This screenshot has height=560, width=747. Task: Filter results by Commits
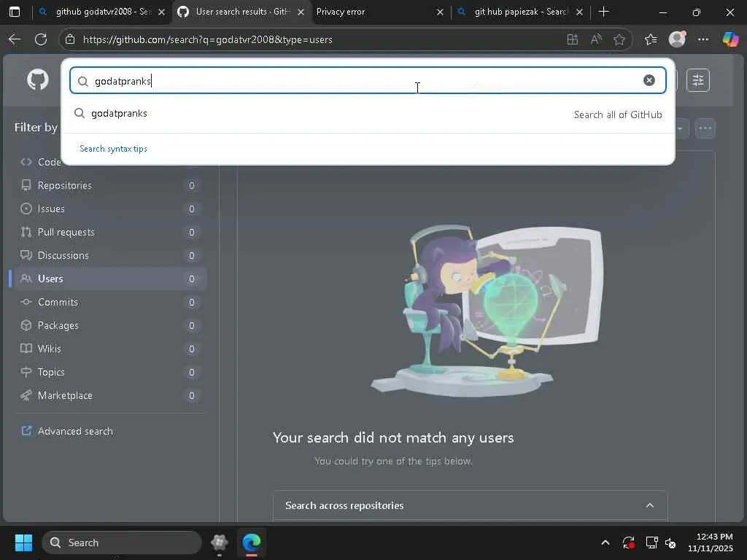109,302
